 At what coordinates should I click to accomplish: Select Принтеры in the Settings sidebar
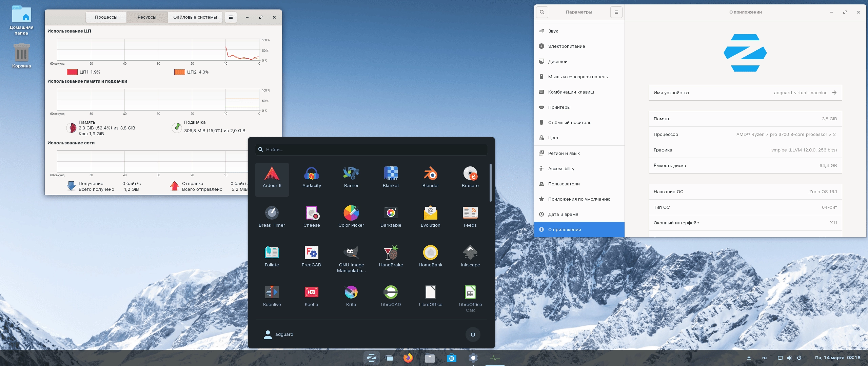coord(579,107)
